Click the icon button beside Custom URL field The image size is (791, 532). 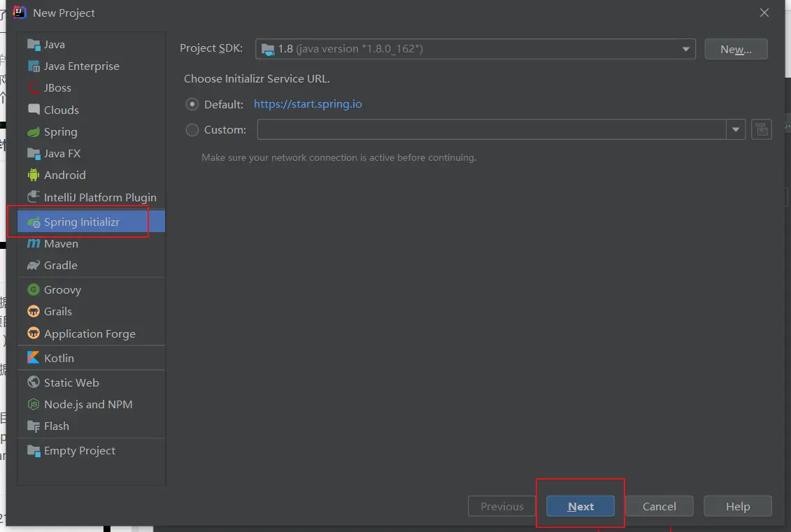pyautogui.click(x=761, y=130)
